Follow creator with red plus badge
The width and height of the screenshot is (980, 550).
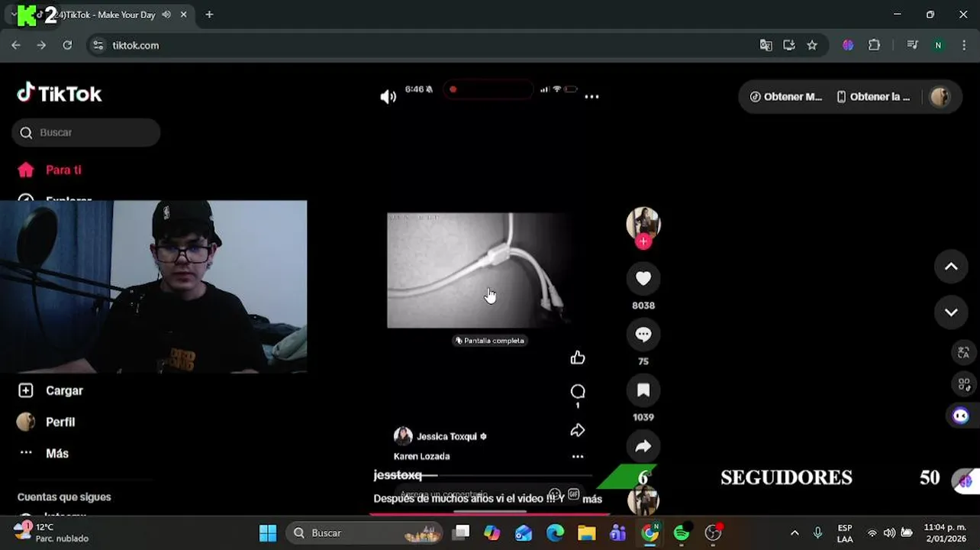(x=643, y=241)
